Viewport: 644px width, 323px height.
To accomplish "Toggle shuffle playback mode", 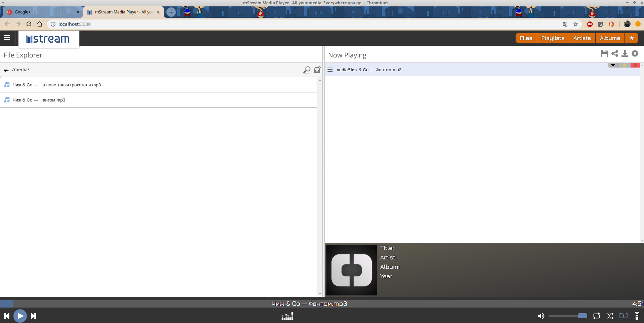I will 610,316.
